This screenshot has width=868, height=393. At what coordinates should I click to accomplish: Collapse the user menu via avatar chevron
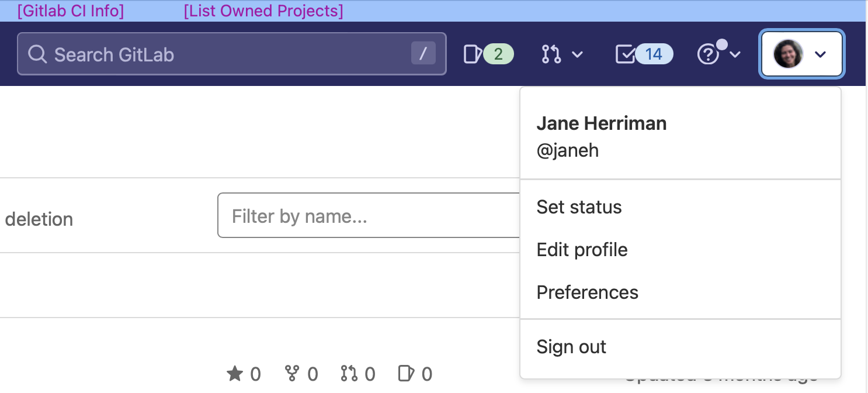coord(820,54)
